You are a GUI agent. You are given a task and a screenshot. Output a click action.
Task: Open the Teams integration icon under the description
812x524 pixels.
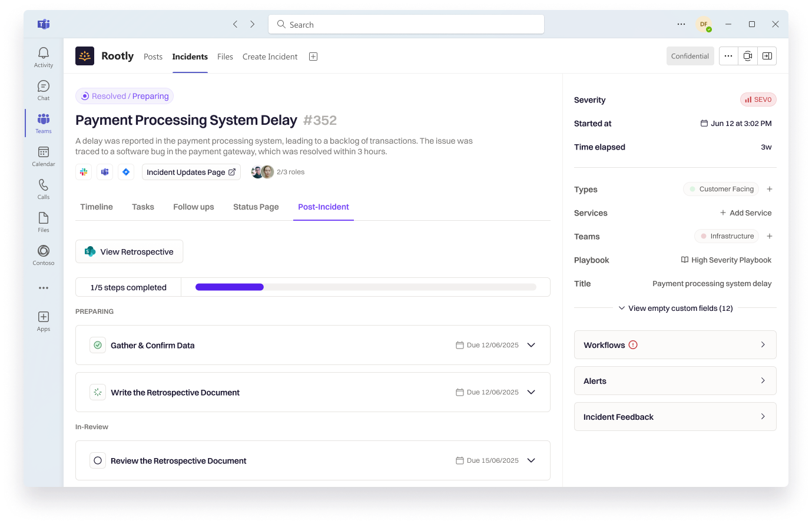coord(105,172)
